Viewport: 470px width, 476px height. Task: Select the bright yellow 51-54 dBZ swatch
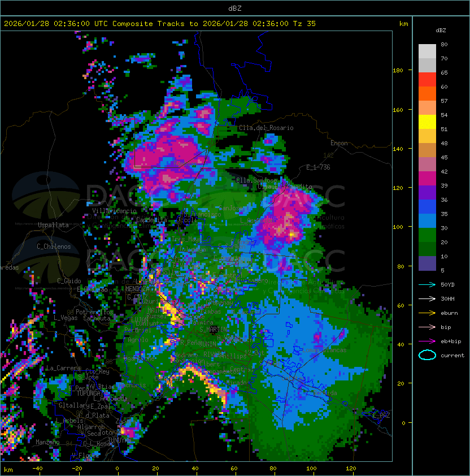[x=427, y=122]
